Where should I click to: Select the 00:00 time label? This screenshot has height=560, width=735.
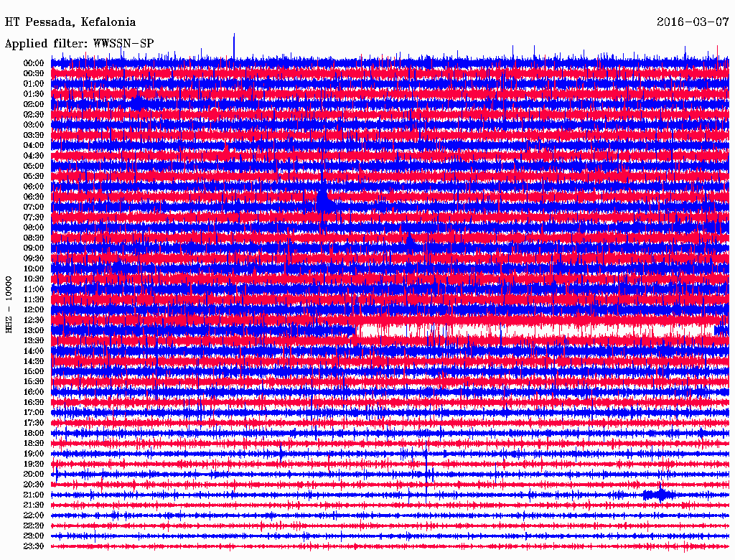click(x=34, y=63)
